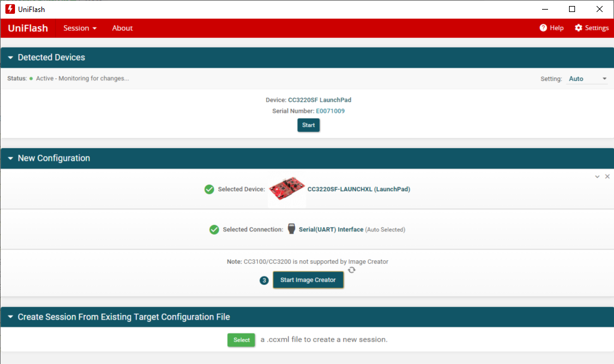This screenshot has height=364, width=614.
Task: Close the UniFlash window
Action: tap(599, 9)
